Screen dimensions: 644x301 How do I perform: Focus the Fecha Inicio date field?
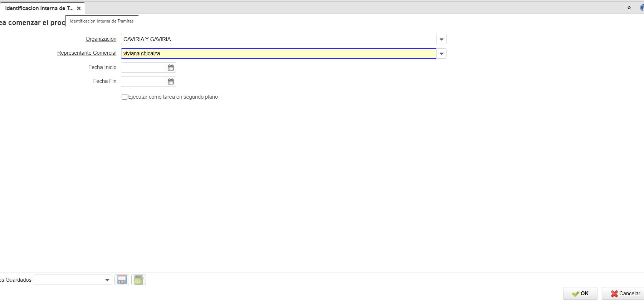tap(143, 68)
